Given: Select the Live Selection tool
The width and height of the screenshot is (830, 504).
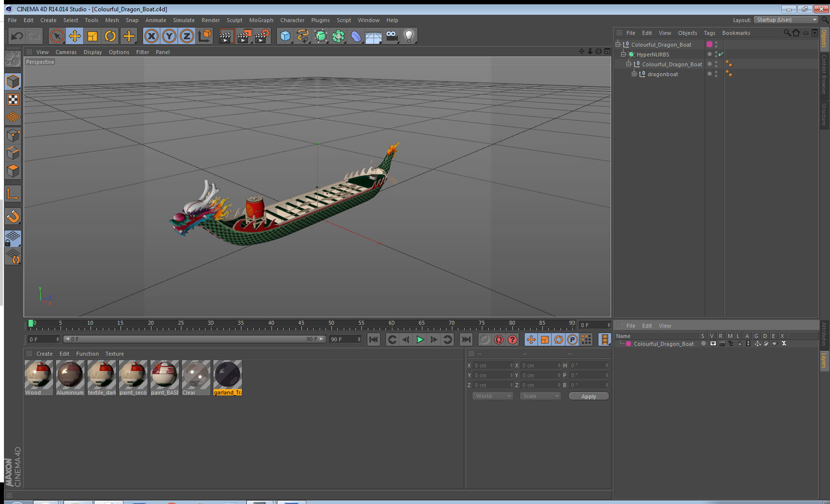Looking at the screenshot, I should [x=57, y=36].
